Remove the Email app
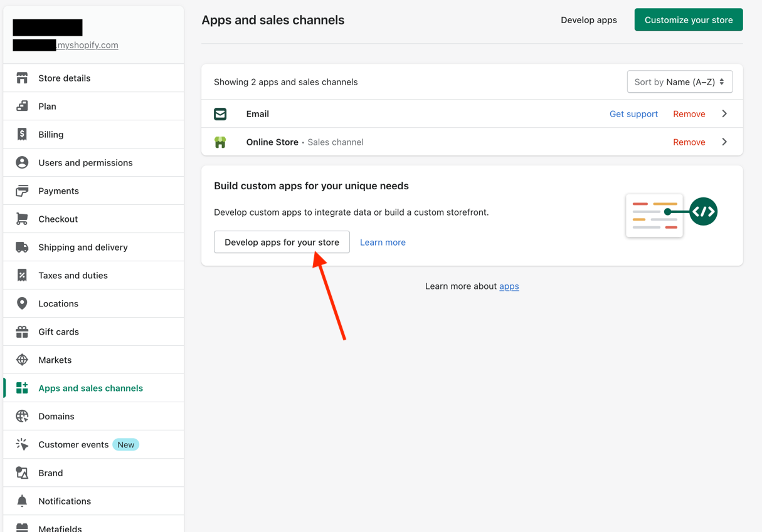Image resolution: width=762 pixels, height=532 pixels. 689,114
